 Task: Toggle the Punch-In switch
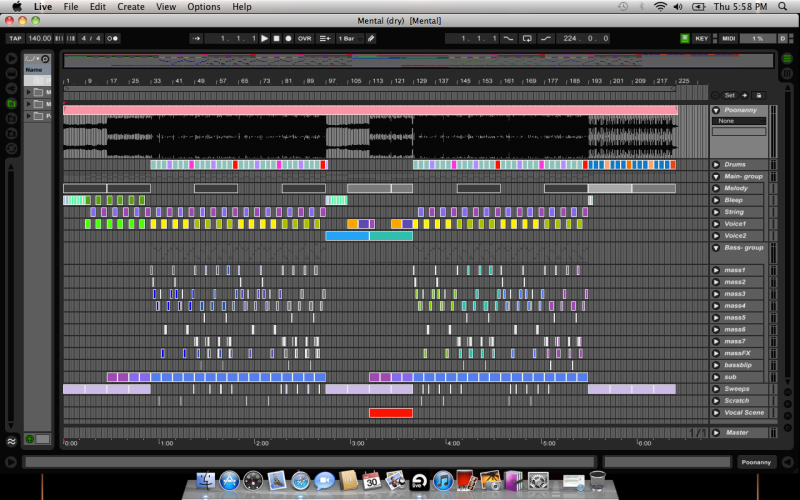coord(509,38)
